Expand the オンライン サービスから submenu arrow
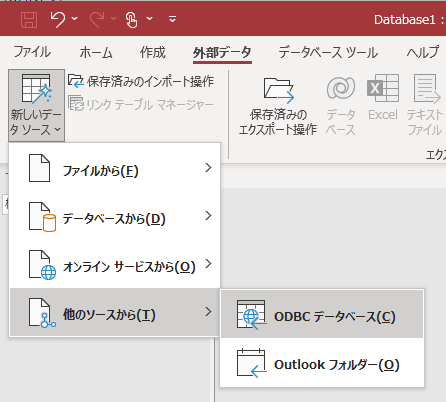The image size is (446, 402). (208, 264)
